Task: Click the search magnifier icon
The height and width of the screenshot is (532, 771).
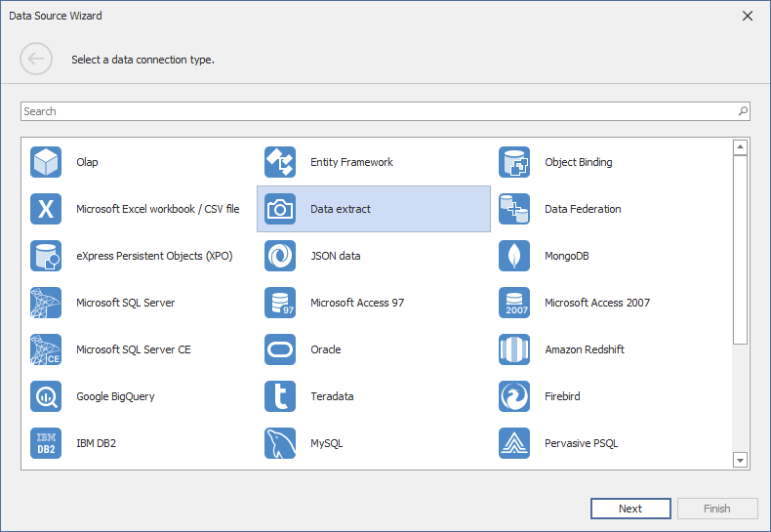Action: click(743, 111)
